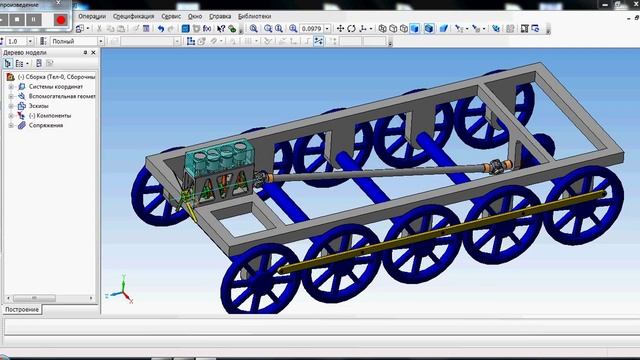The height and width of the screenshot is (360, 640).
Task: Click the Copy icon in toolbar
Action: point(110,29)
